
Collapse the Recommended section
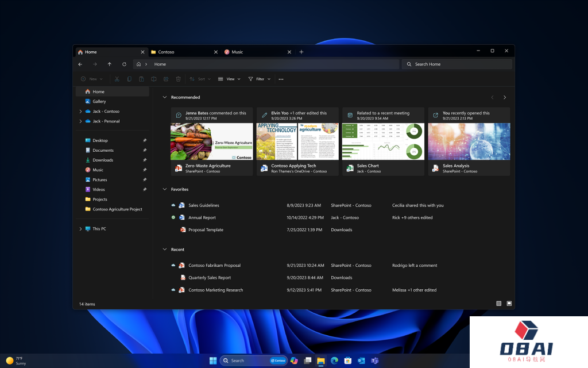tap(165, 97)
